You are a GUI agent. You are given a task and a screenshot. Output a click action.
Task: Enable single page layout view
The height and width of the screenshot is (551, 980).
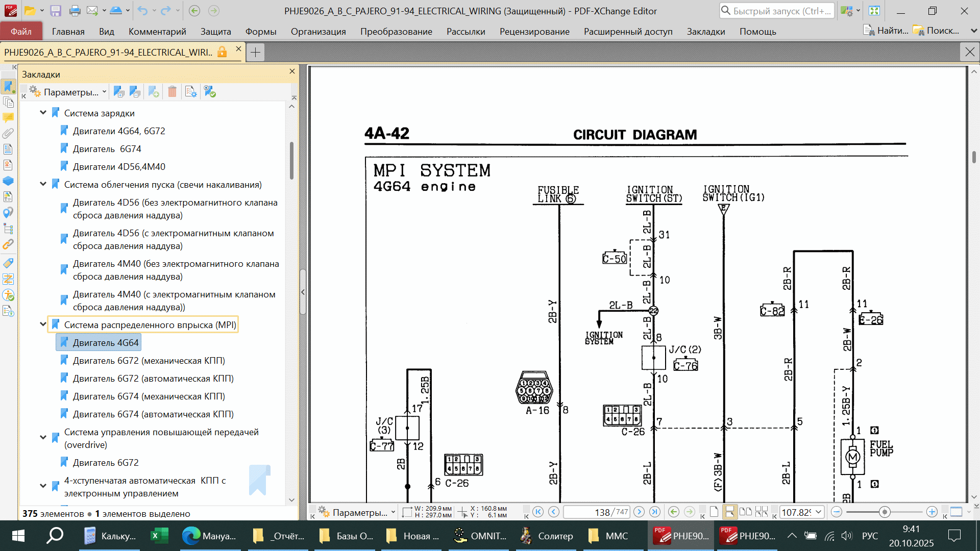[x=714, y=512]
